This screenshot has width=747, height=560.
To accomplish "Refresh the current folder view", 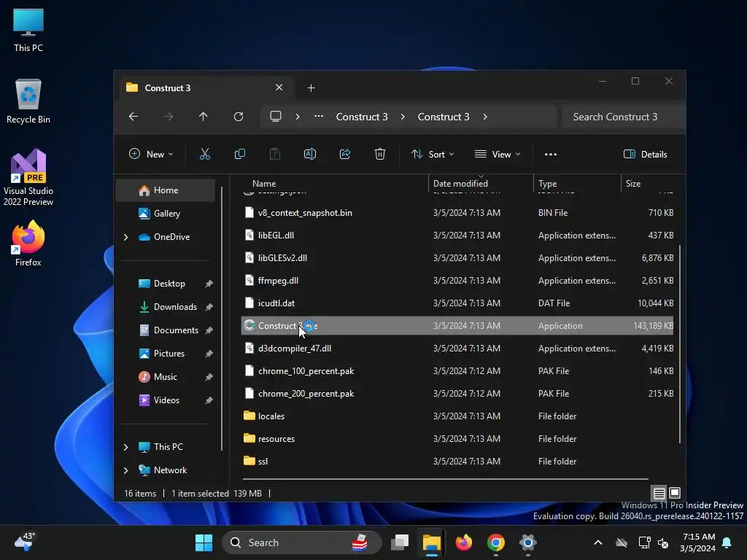I will tap(239, 117).
